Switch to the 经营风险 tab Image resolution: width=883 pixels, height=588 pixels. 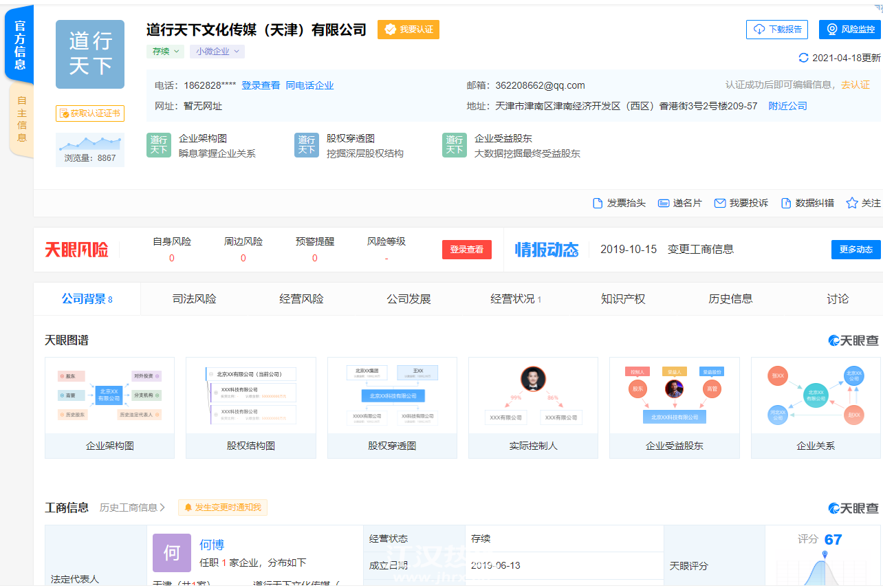pyautogui.click(x=302, y=299)
